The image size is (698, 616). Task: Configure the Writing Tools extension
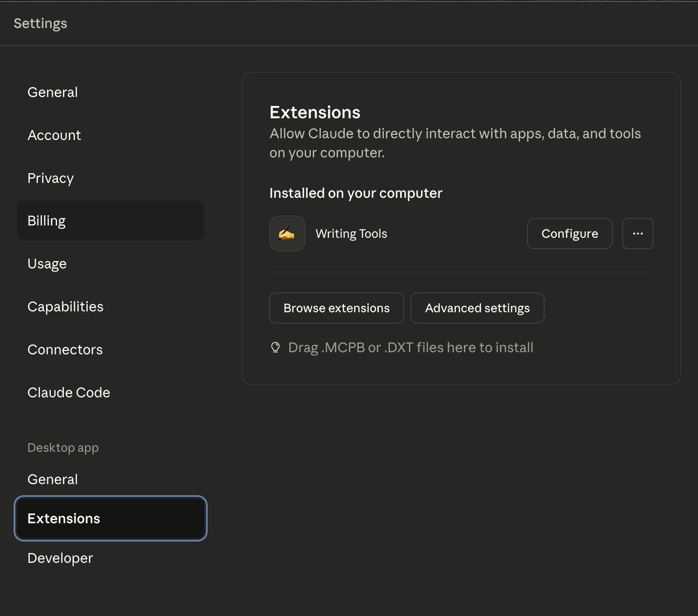(569, 233)
